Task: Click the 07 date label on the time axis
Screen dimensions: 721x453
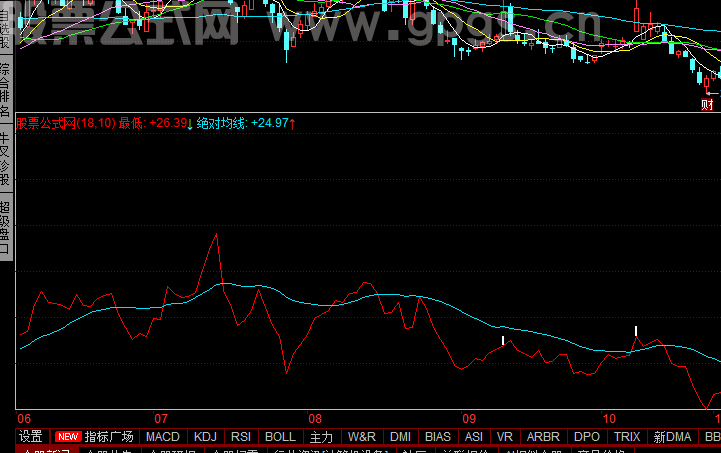Action: [161, 419]
